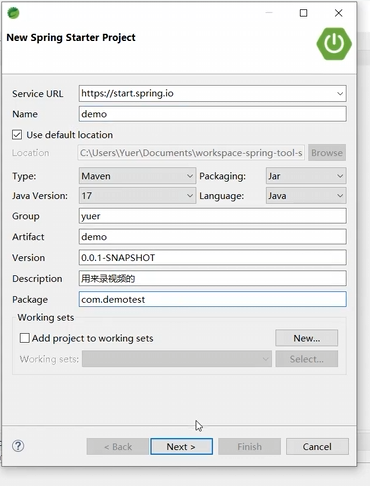This screenshot has width=370, height=486.
Task: Focus the Name field containing demo
Action: click(213, 114)
